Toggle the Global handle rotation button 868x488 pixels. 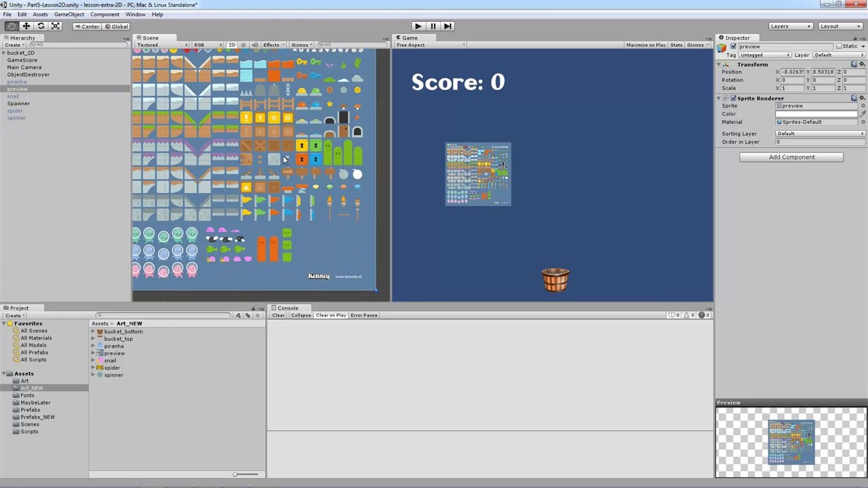coord(116,26)
